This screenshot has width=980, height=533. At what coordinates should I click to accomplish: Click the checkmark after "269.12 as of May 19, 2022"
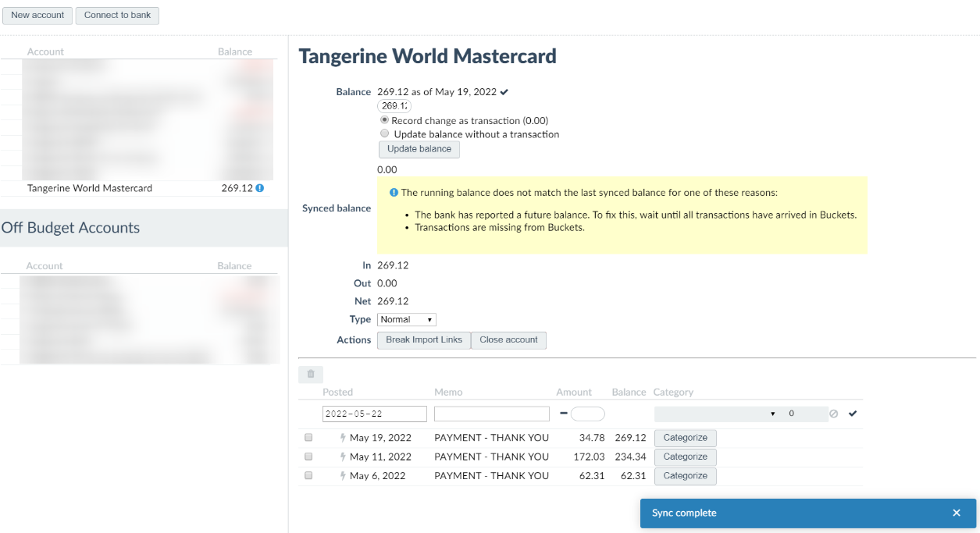504,91
